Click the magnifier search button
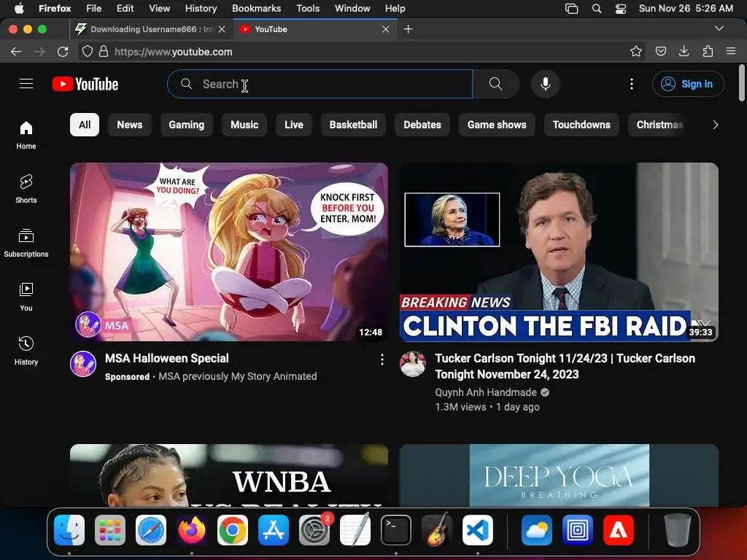The image size is (747, 560). coord(495,84)
